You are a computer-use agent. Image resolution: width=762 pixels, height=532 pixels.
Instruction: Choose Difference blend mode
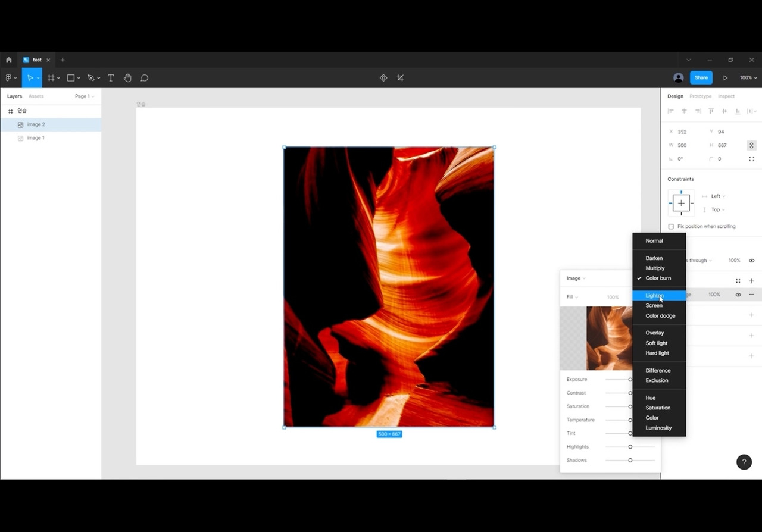(x=659, y=371)
